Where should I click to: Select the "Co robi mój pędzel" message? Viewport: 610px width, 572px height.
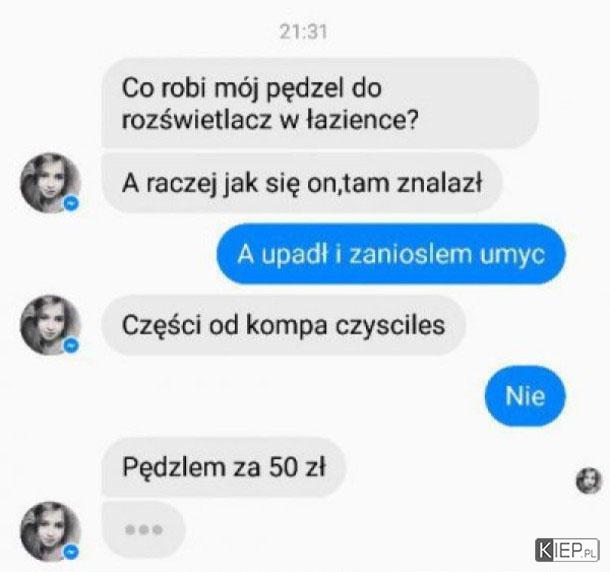(x=320, y=104)
